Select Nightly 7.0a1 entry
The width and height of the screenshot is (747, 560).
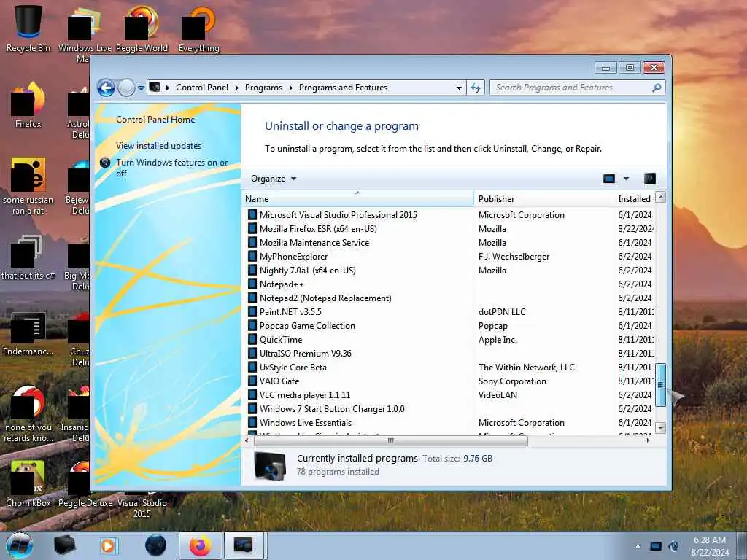click(307, 270)
